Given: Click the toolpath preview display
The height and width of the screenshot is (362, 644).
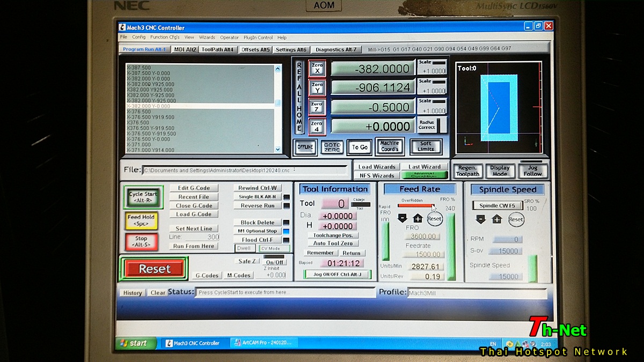Looking at the screenshot, I should coord(499,108).
